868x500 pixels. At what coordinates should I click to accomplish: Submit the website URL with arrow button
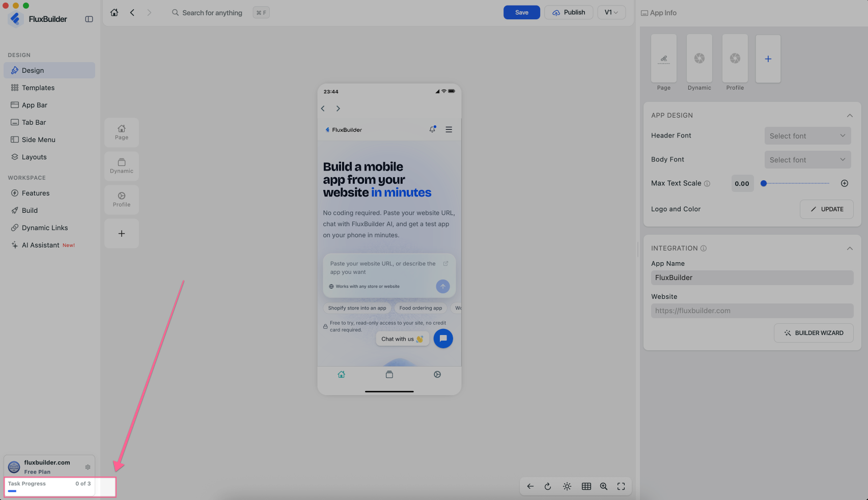pyautogui.click(x=443, y=286)
